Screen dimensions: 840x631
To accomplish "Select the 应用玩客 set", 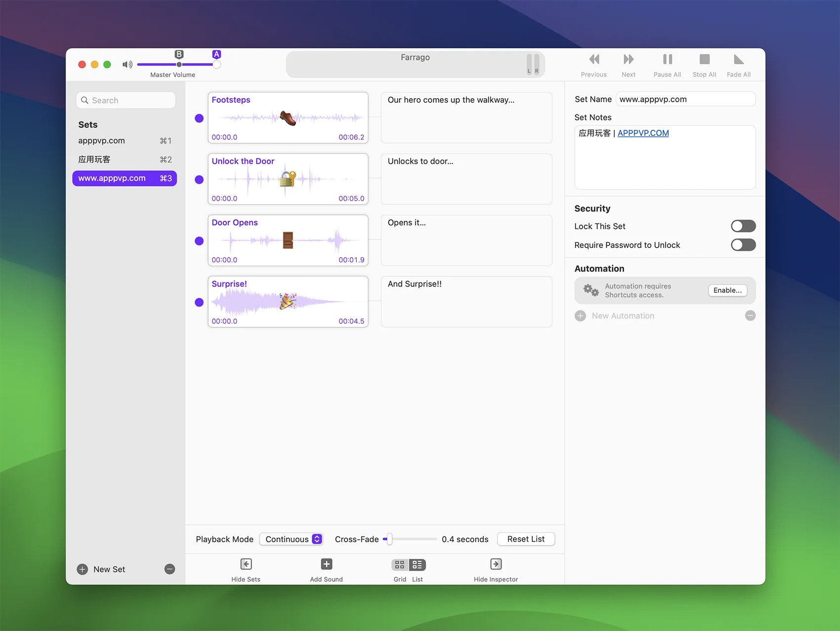I will pos(125,159).
